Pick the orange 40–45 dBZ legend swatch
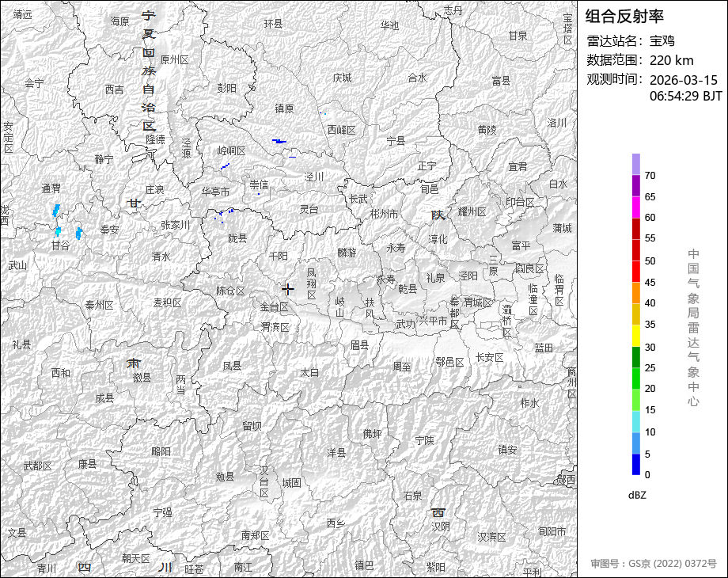The height and width of the screenshot is (578, 728). [x=636, y=293]
